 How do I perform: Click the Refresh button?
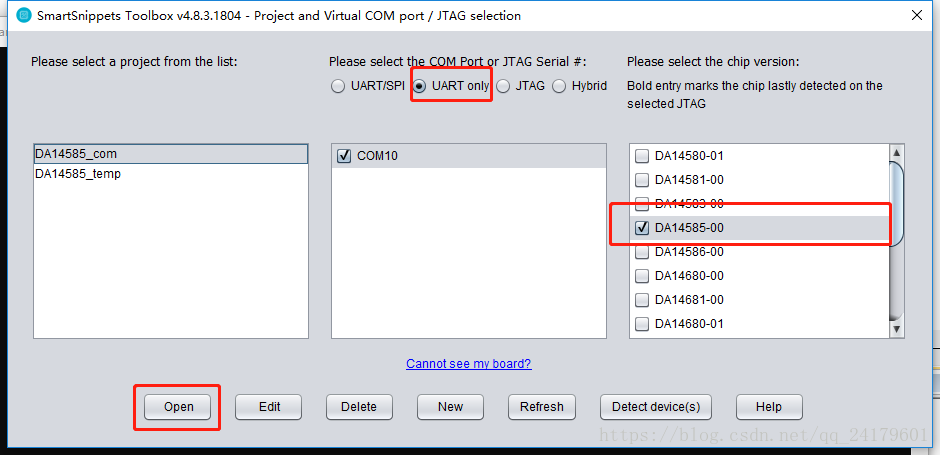point(542,407)
